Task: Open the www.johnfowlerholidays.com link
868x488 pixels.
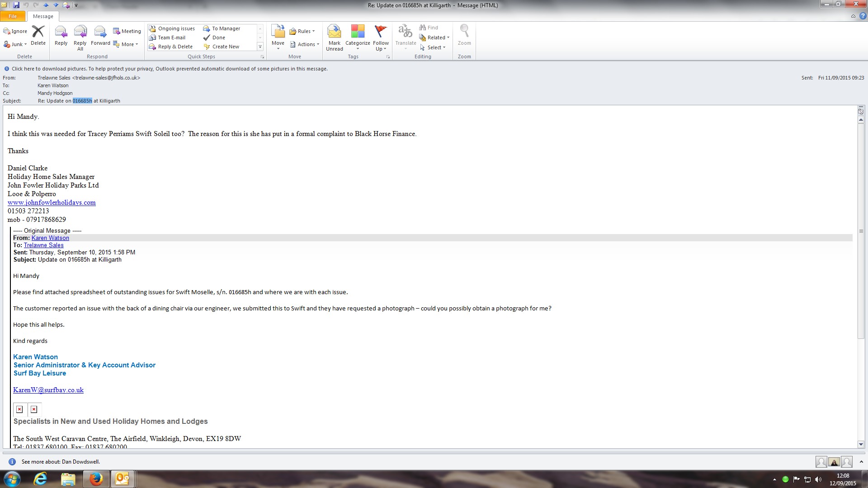Action: (52, 202)
